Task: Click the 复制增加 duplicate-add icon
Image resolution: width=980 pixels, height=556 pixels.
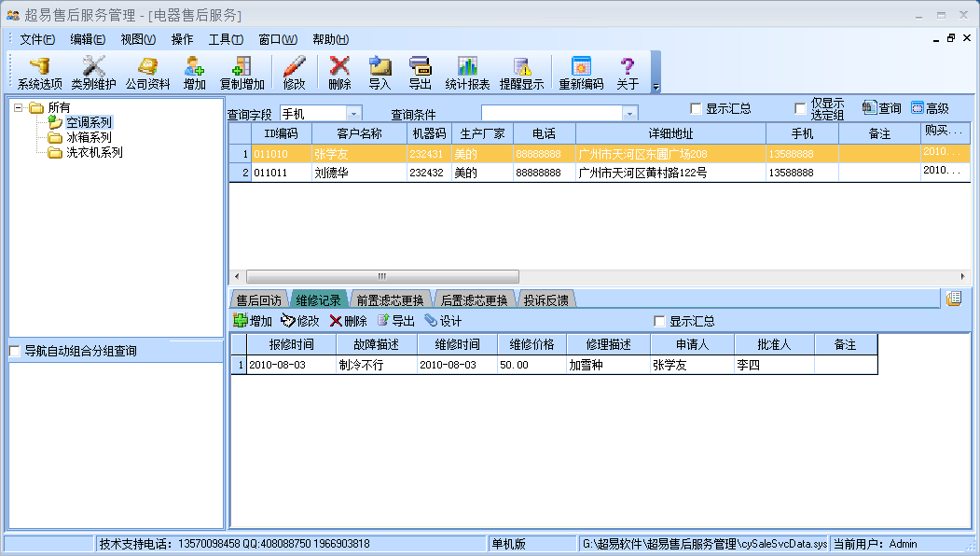Action: 241,70
